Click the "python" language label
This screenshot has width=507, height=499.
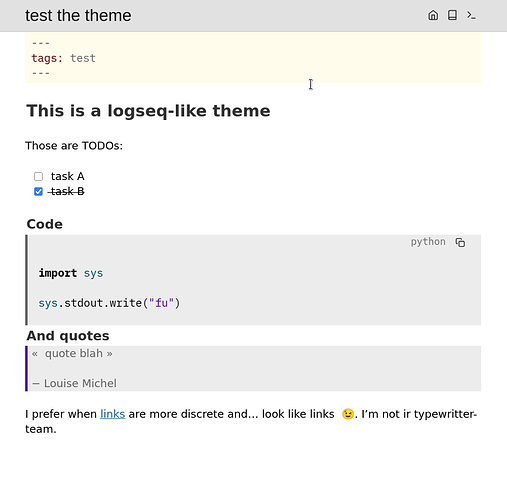pos(428,242)
